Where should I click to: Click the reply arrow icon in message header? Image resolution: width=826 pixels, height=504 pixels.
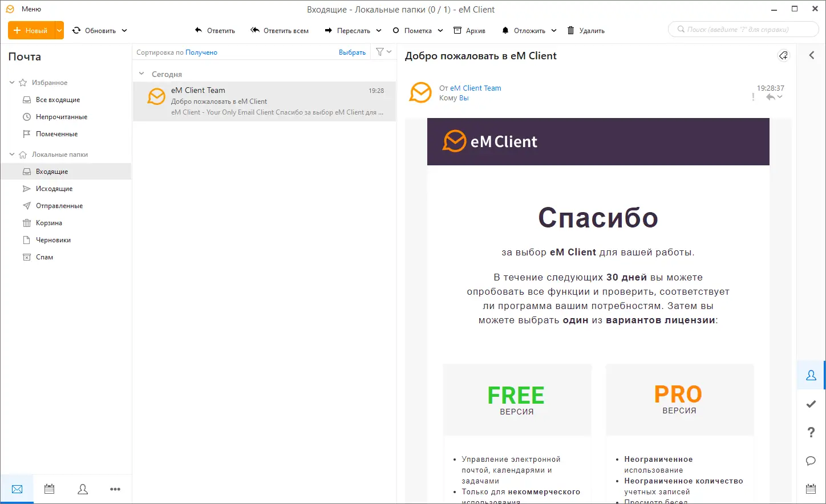click(x=771, y=97)
